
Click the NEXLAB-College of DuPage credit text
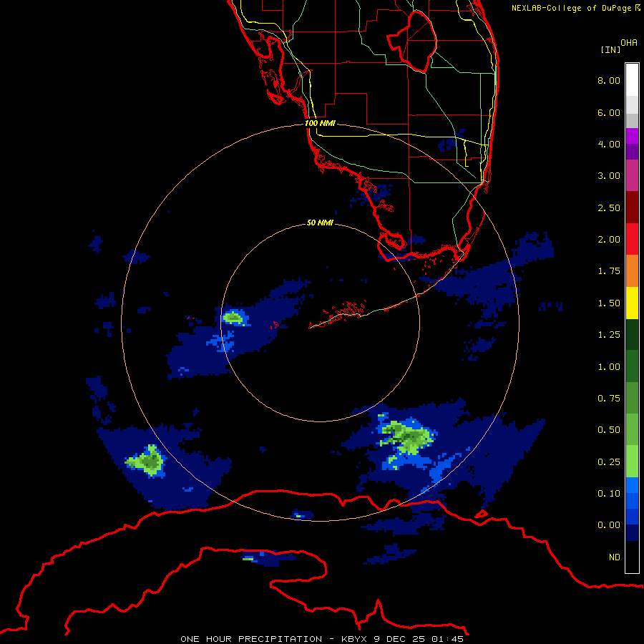point(575,8)
